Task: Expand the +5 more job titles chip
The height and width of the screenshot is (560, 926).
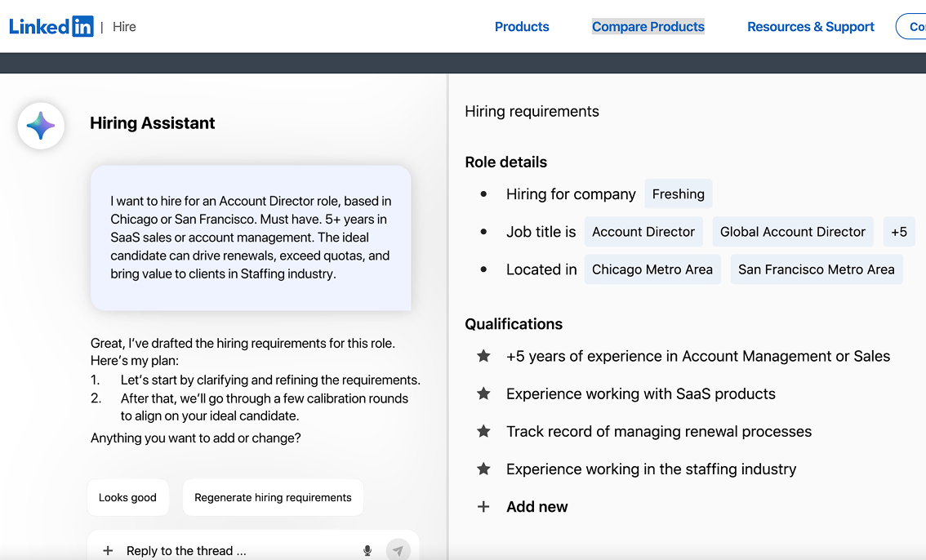Action: pos(899,232)
